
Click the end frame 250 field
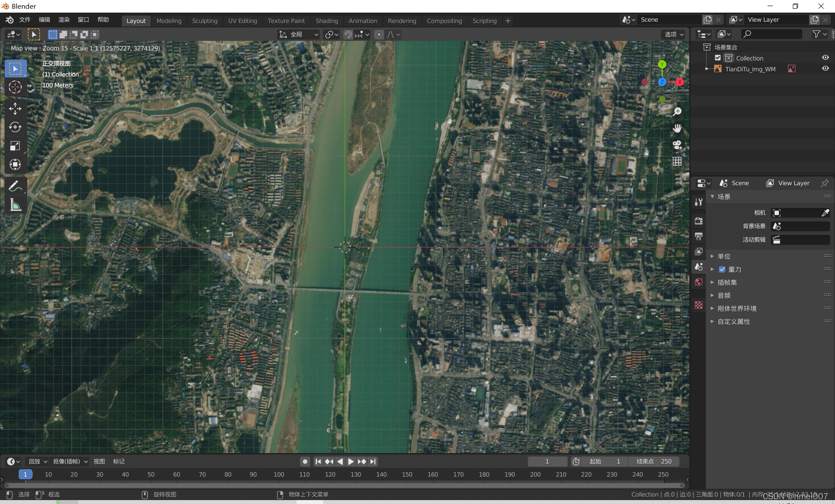[x=654, y=461]
